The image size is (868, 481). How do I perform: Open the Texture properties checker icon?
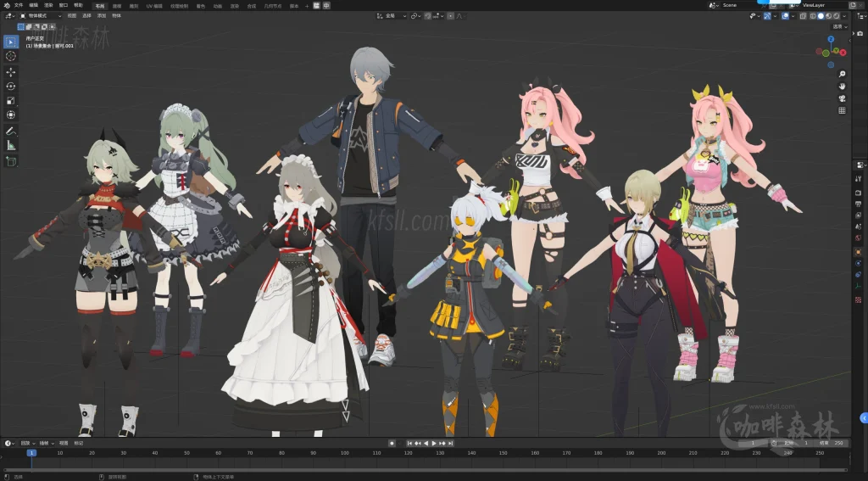point(858,299)
